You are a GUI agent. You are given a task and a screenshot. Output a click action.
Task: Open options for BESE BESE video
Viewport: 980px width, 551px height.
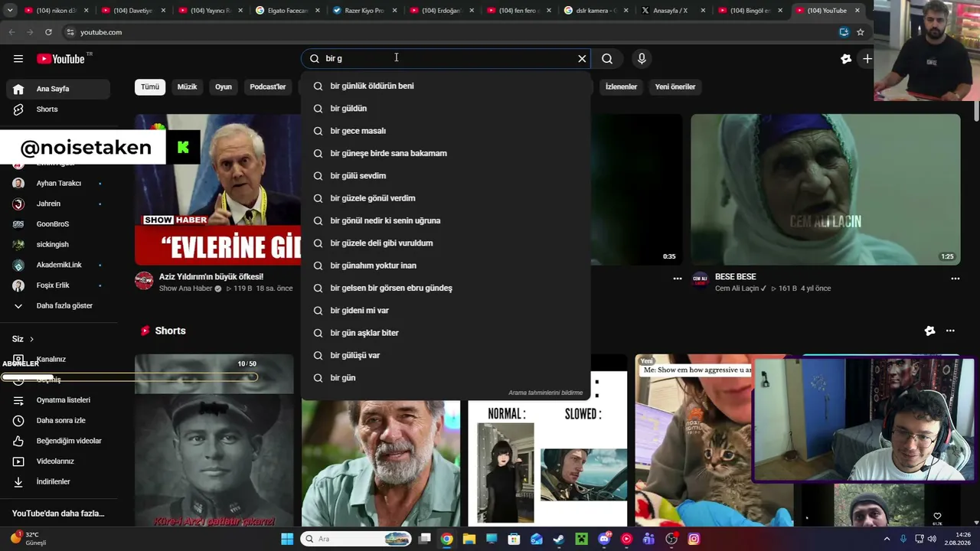coord(955,279)
